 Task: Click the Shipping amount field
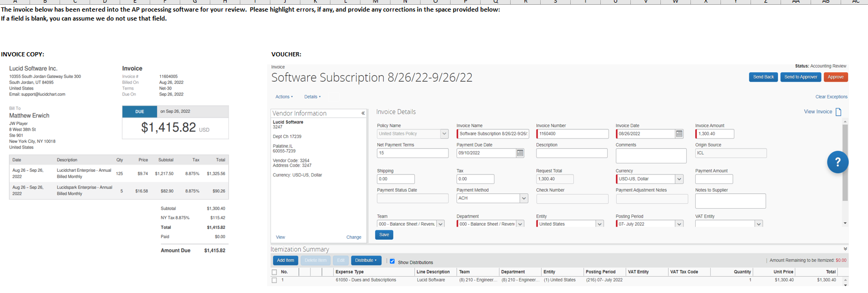tap(396, 179)
